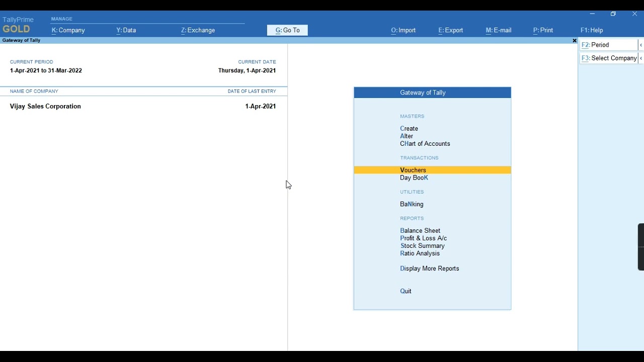Minimize the TallyPrime window
644x362 pixels.
pyautogui.click(x=592, y=14)
